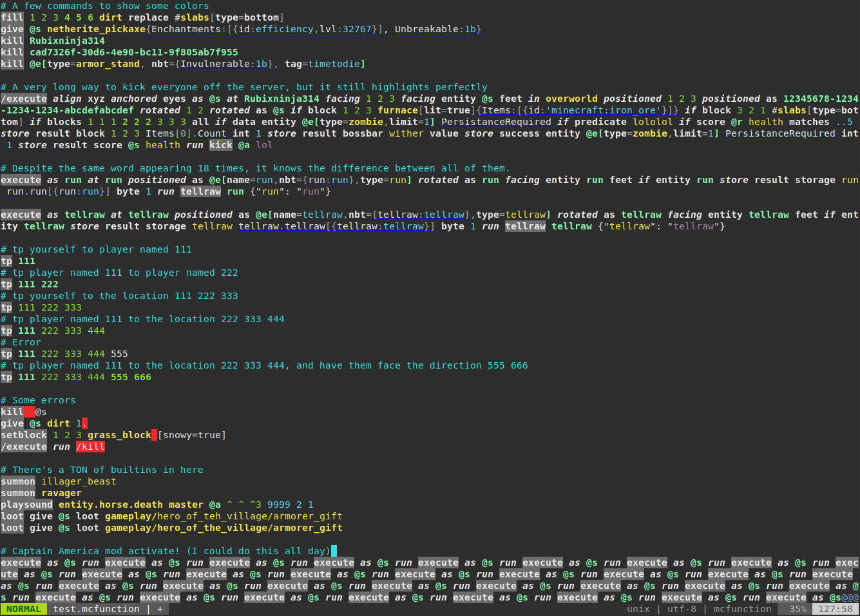Click the red dot error after dirt 1

click(83, 423)
